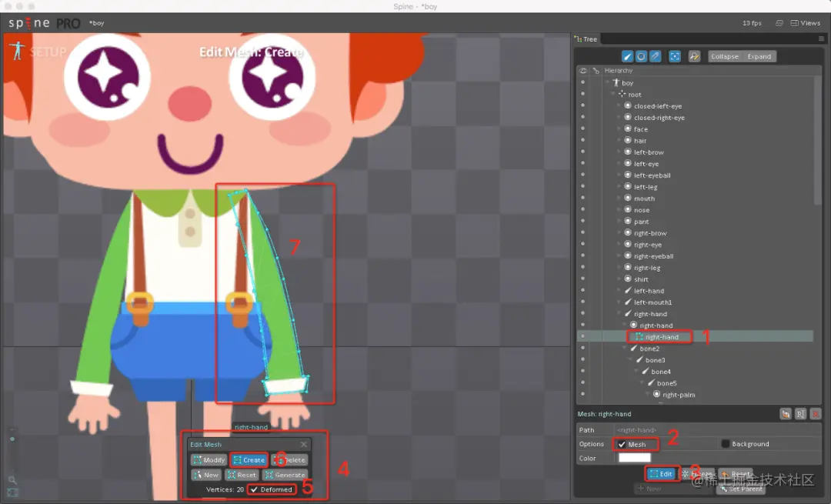Click the Set Parent button
Screen dimensions: 831x504
pos(741,489)
